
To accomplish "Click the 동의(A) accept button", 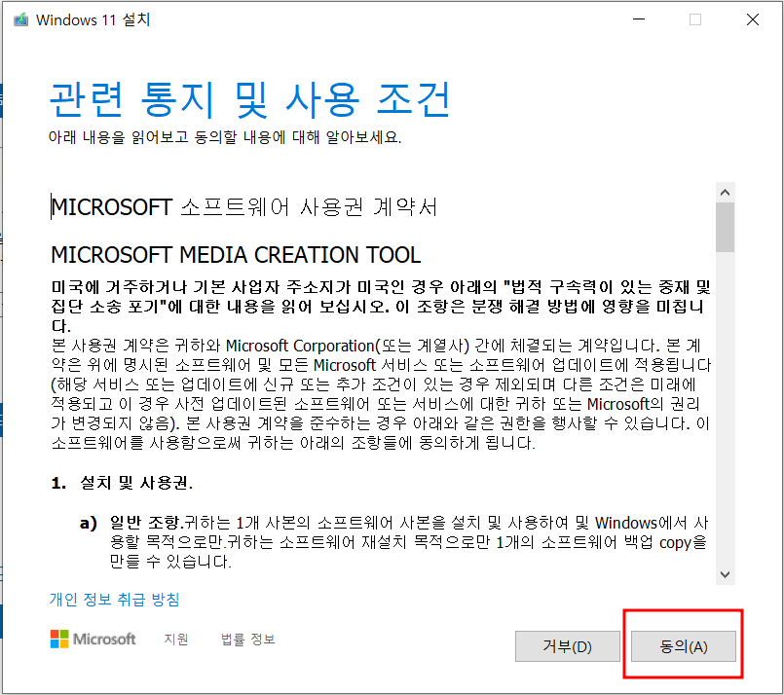I will [683, 646].
